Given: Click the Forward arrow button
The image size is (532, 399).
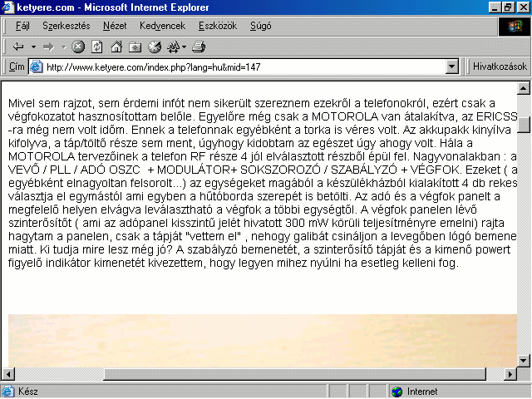Looking at the screenshot, I should [48, 47].
